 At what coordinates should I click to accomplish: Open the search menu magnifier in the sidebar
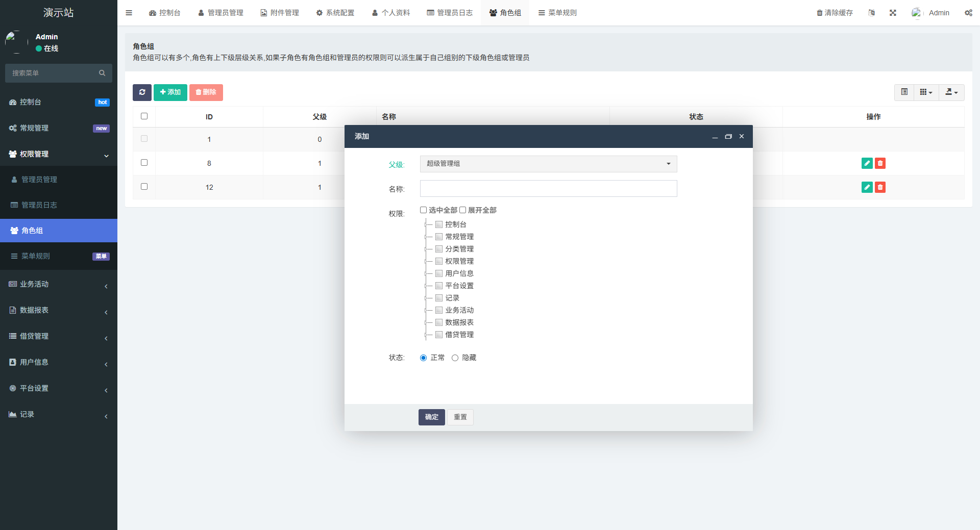click(102, 73)
